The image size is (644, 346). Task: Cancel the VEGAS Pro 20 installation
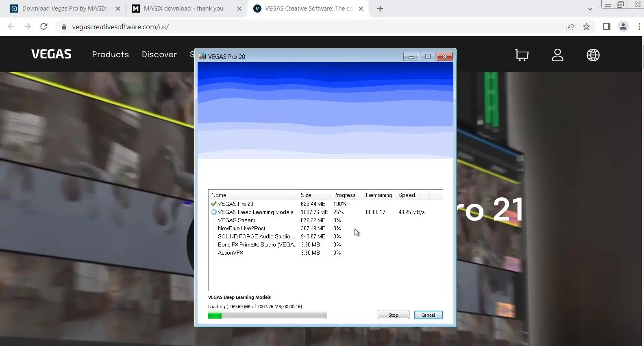pos(428,315)
